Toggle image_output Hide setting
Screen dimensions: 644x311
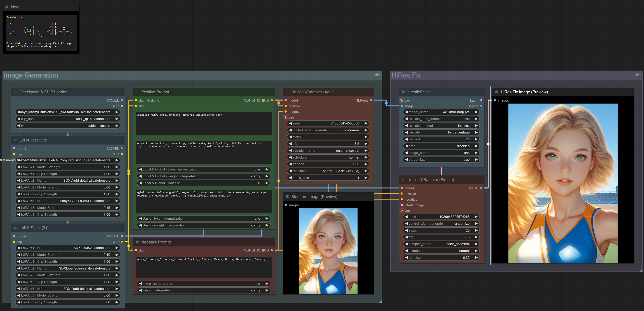[441, 153]
